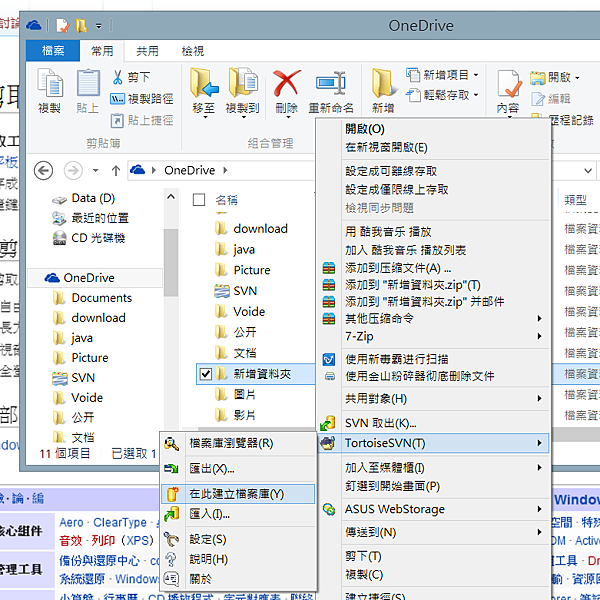Toggle the select-all checkbox beside 名稱 header
Viewport: 600px width, 600px height.
[199, 200]
